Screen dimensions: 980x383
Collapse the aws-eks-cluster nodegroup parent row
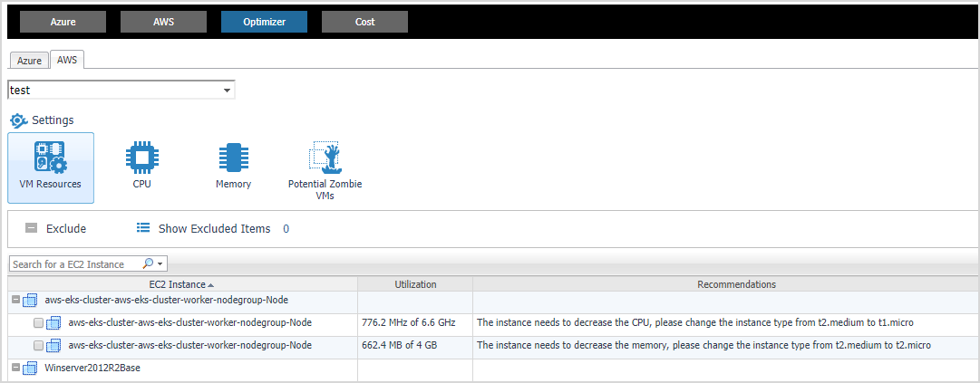(x=15, y=300)
